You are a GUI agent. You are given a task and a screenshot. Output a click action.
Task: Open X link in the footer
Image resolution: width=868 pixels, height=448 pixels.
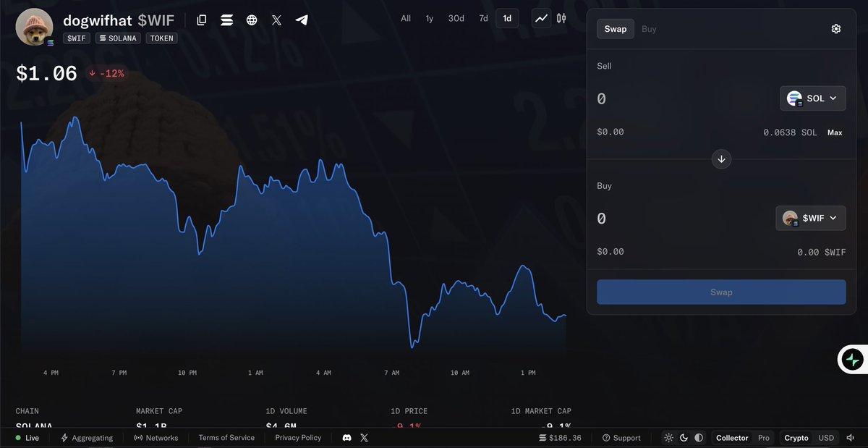pos(364,438)
